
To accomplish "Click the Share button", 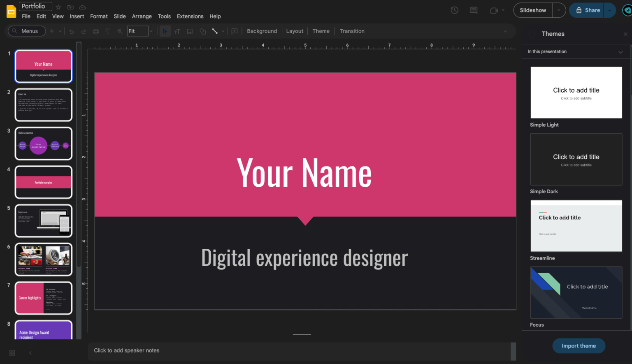I will (588, 10).
